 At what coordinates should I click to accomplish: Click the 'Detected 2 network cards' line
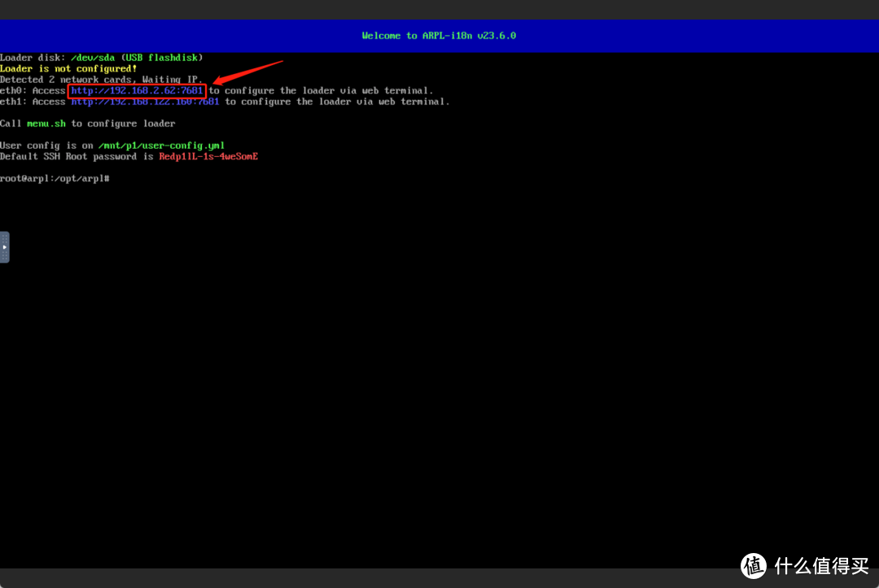[101, 80]
